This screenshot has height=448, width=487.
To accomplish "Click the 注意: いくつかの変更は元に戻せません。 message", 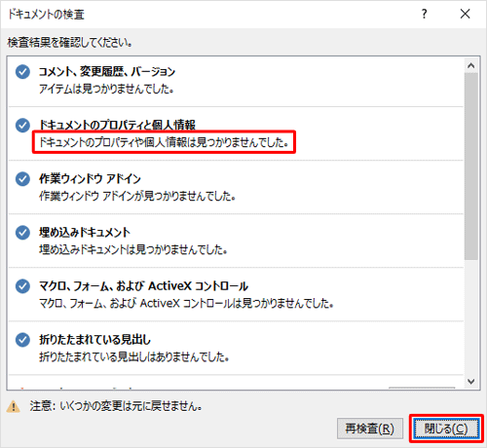I will (x=116, y=406).
